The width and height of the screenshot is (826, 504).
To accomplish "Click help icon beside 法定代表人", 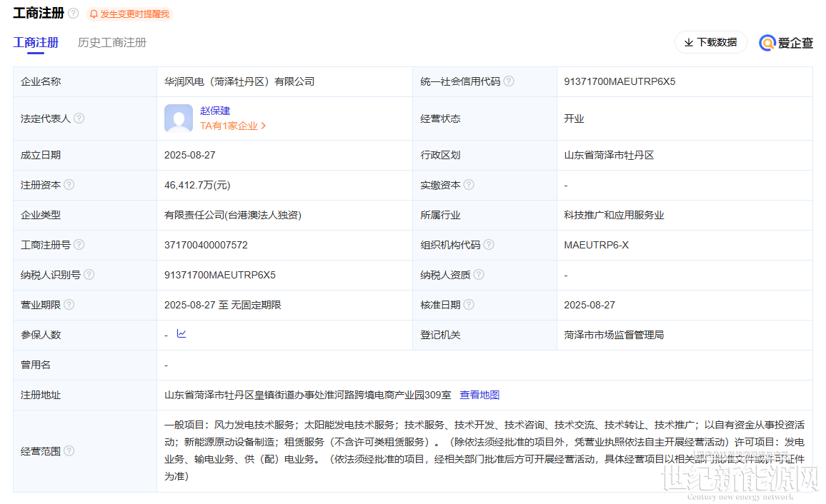I will [79, 119].
